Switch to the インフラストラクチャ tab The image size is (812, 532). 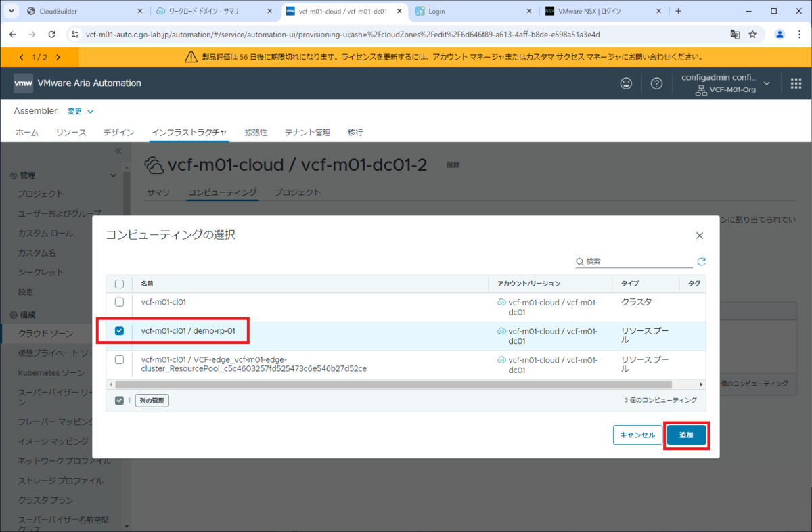tap(189, 133)
